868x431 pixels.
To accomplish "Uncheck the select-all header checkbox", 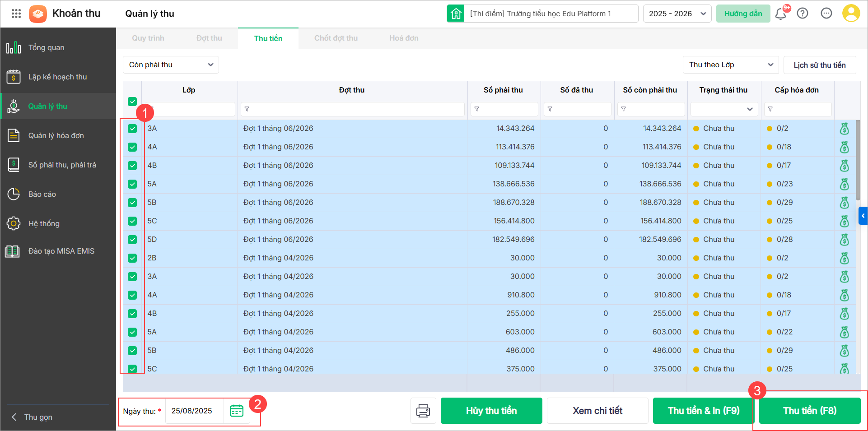I will pos(132,102).
